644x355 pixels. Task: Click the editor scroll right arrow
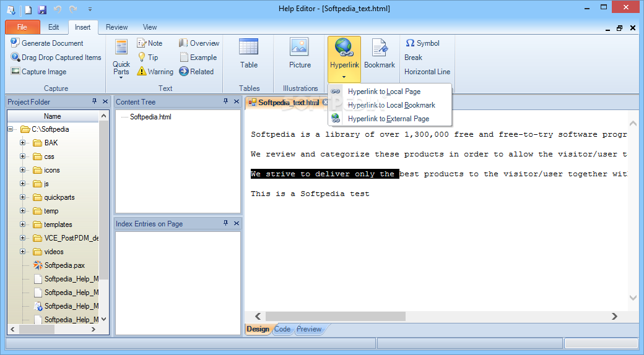(614, 316)
